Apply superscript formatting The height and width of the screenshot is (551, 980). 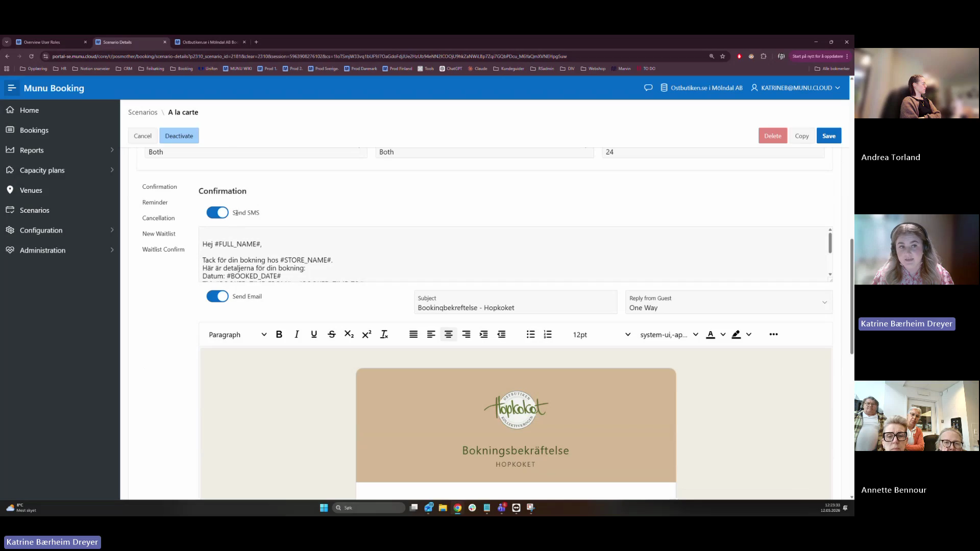[x=366, y=335]
